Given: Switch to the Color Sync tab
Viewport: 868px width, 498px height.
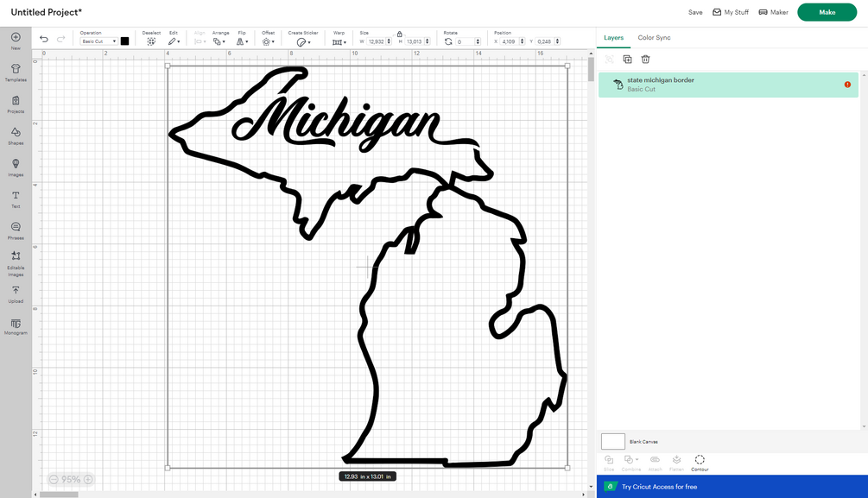Looking at the screenshot, I should pyautogui.click(x=654, y=38).
